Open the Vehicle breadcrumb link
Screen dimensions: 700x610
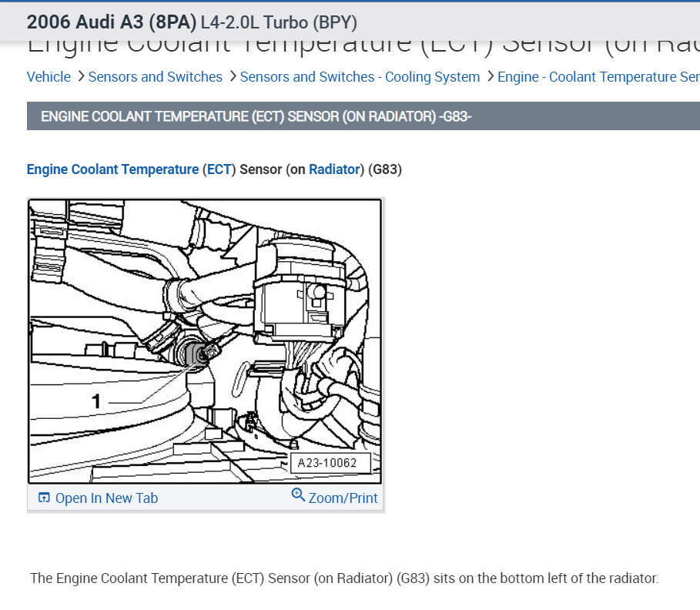click(49, 77)
